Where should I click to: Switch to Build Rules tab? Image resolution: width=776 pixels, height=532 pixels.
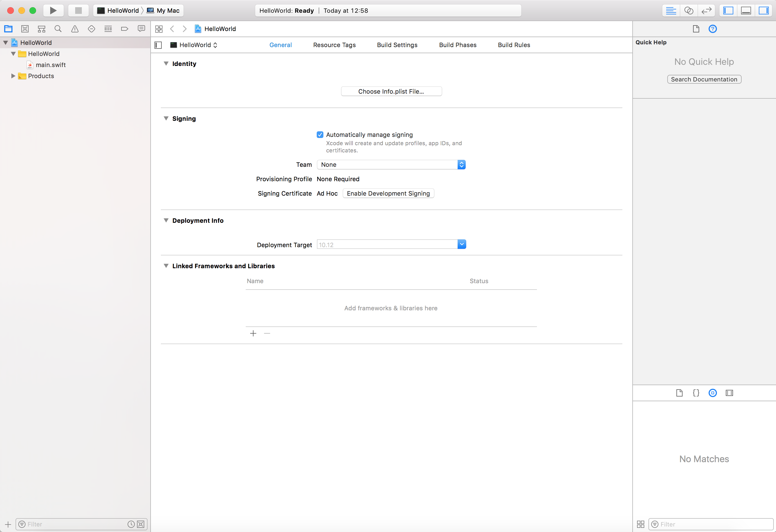coord(514,45)
